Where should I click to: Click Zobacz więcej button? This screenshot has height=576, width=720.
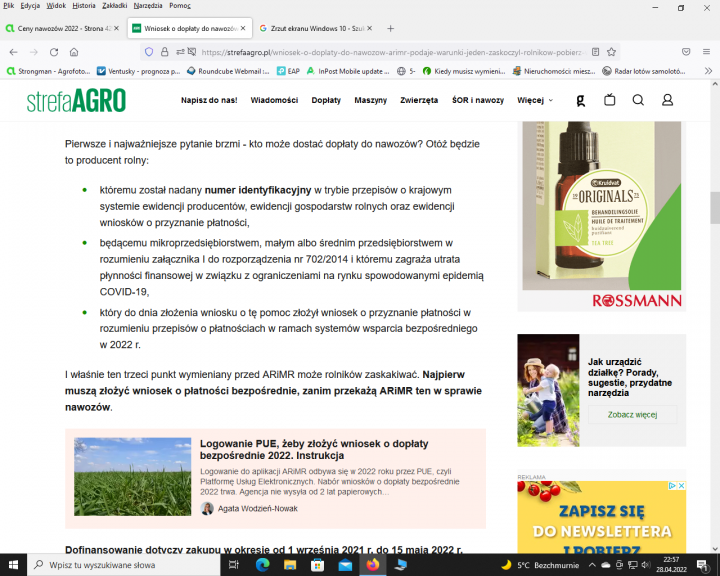coord(632,414)
